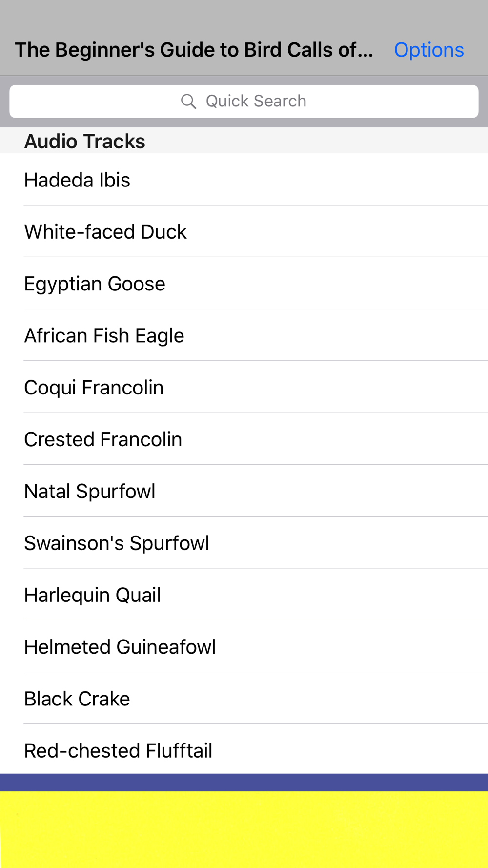Open the Options menu
488x868 pixels.
[428, 50]
